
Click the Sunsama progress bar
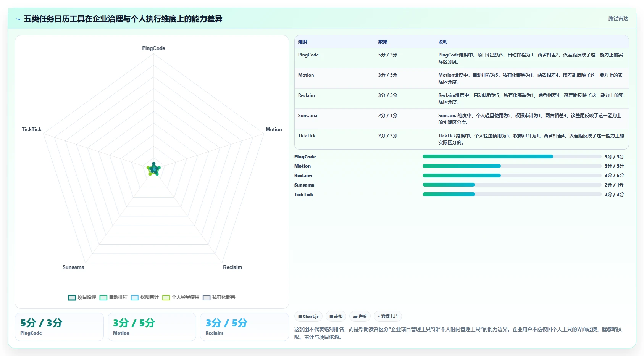[x=512, y=185]
